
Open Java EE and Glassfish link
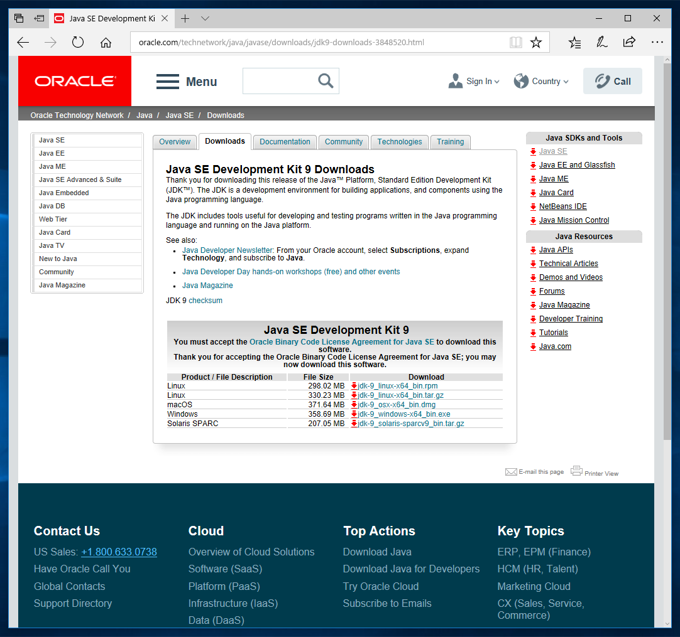pyautogui.click(x=577, y=165)
